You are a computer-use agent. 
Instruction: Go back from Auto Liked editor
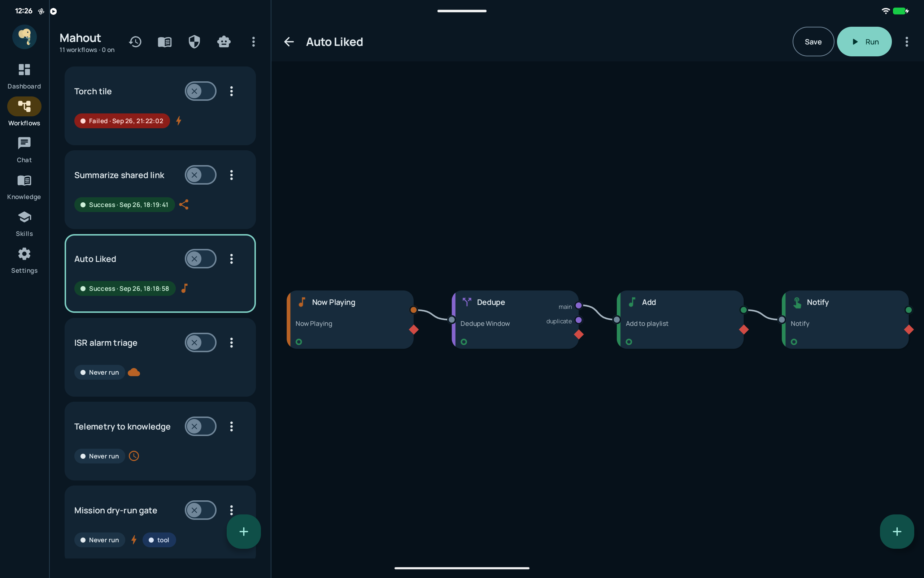289,42
